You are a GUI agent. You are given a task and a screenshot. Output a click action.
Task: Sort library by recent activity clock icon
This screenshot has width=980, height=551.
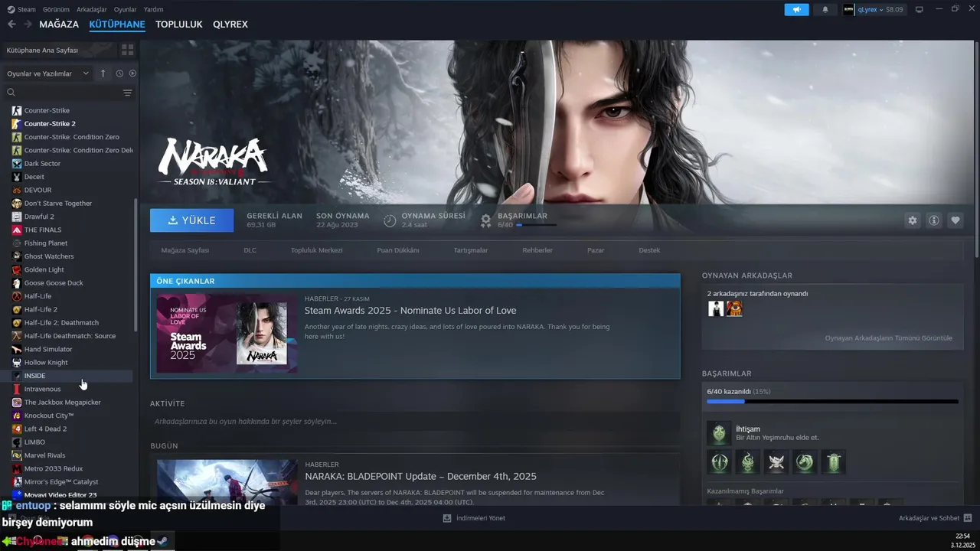[x=119, y=73]
